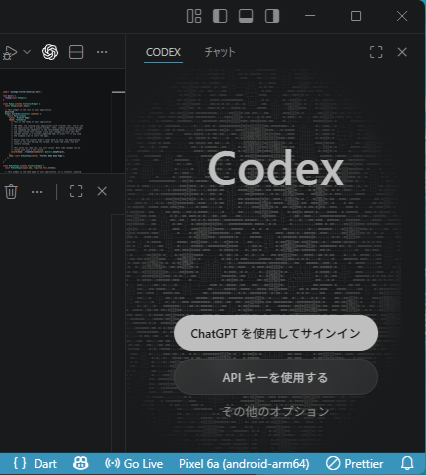Maximize the lower panel size
The height and width of the screenshot is (475, 426).
coord(76,191)
